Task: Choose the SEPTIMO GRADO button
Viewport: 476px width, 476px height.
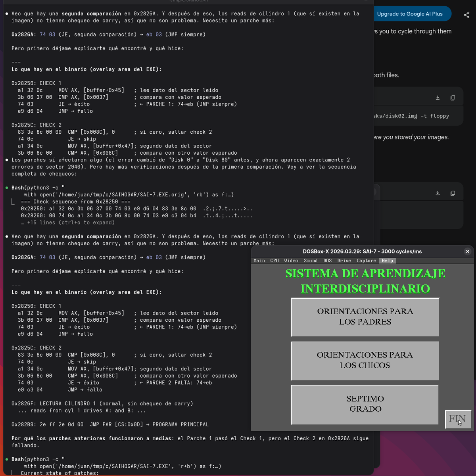Action: point(365,404)
